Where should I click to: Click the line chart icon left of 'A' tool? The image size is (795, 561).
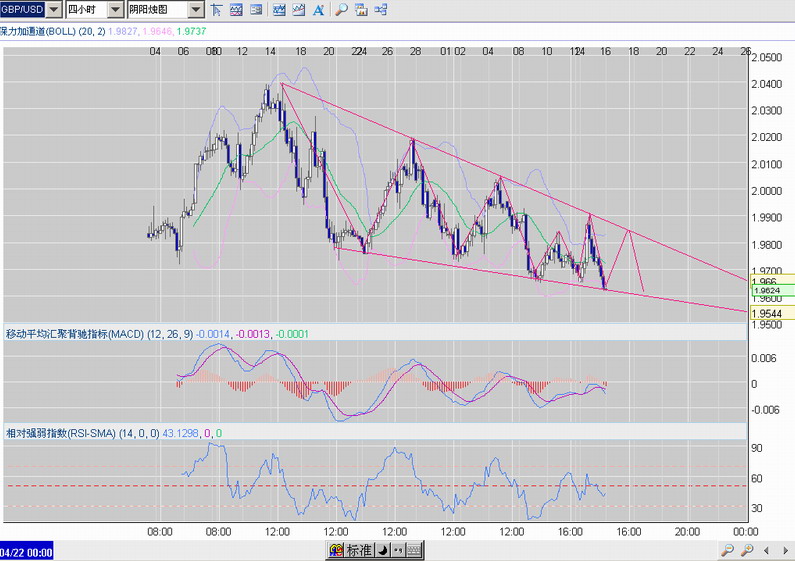coord(299,10)
